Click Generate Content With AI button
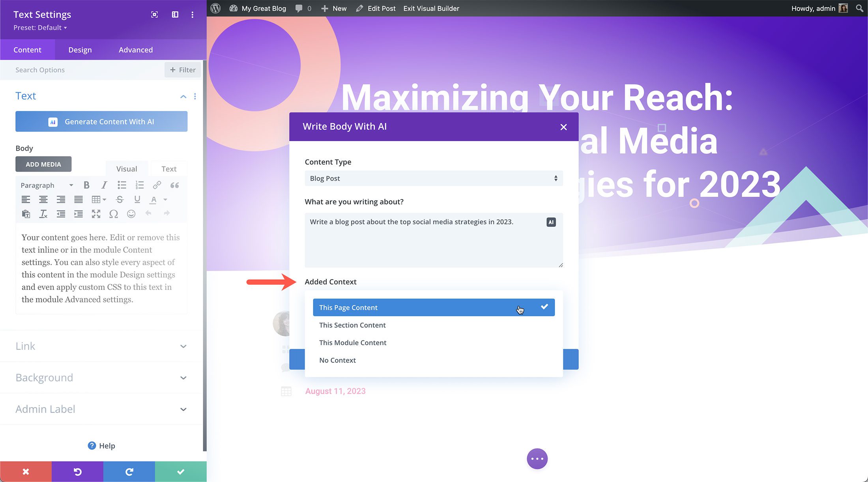 click(x=101, y=122)
